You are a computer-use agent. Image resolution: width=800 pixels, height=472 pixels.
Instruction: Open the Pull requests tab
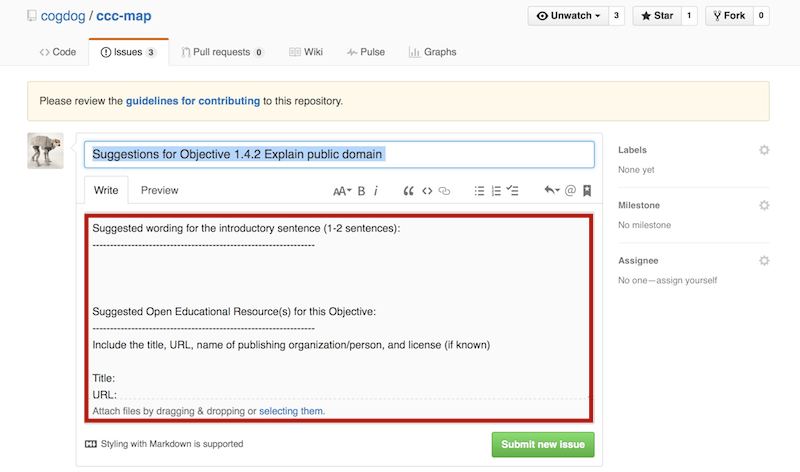223,52
